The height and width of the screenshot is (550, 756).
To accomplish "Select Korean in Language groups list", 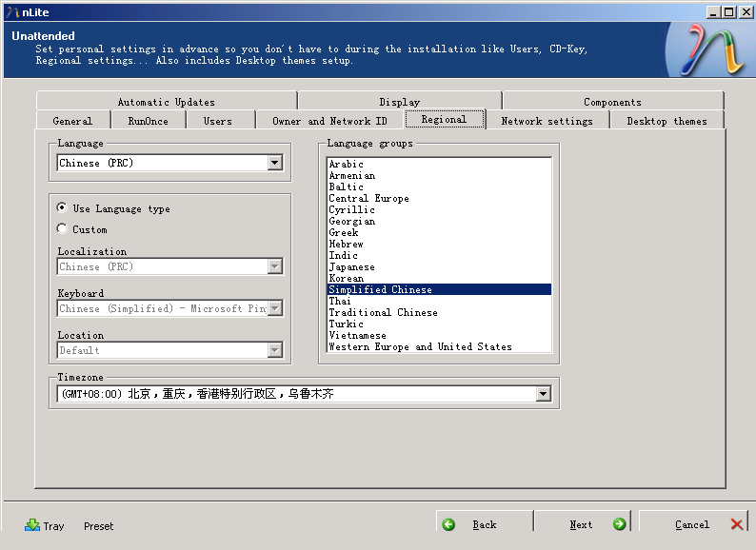I will point(346,279).
